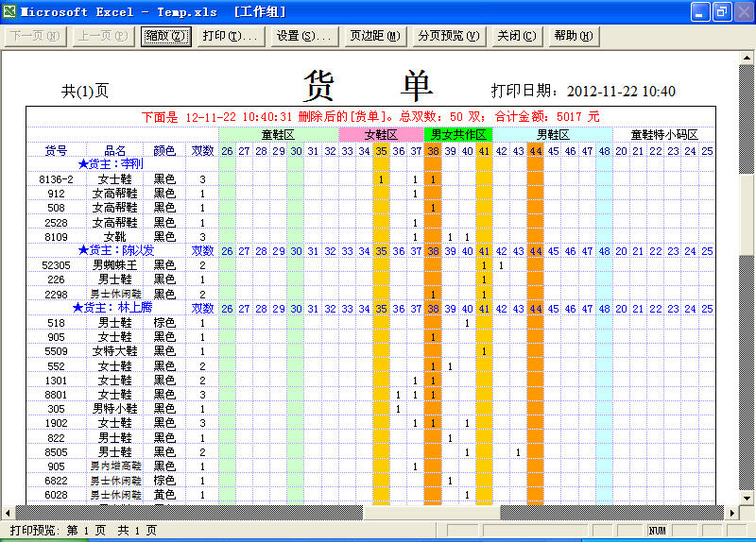The width and height of the screenshot is (756, 542).
Task: Click the vertical scrollbar thumb
Action: 747,214
